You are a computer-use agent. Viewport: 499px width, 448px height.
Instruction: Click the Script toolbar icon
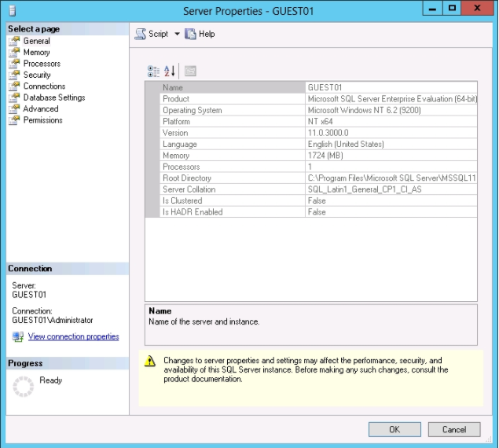coord(141,34)
